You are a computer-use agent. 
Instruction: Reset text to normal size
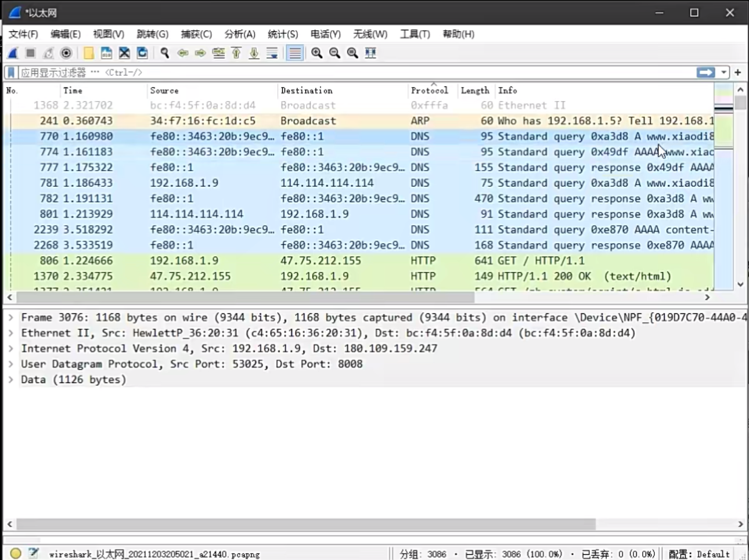click(352, 53)
